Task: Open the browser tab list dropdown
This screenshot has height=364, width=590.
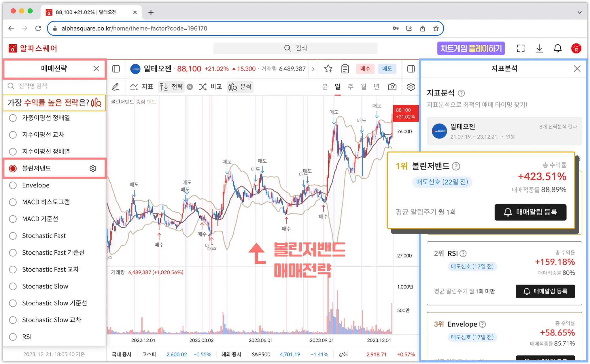Action: click(580, 12)
